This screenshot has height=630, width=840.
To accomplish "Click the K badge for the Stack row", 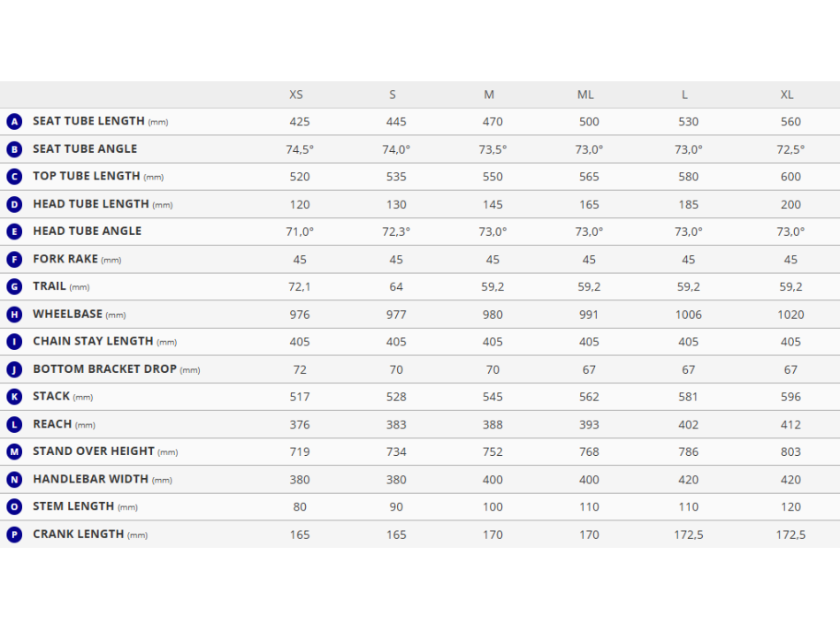I will [14, 397].
